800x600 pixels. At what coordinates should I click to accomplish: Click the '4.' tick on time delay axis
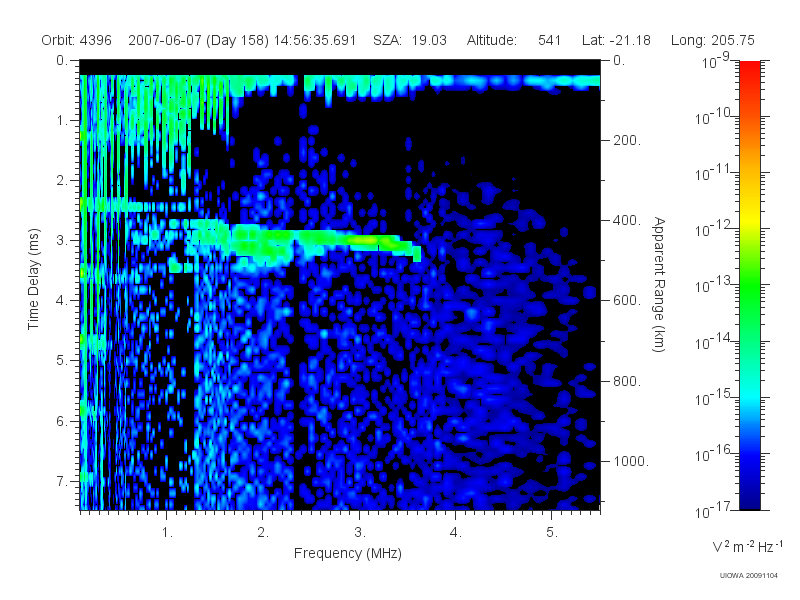[62, 301]
